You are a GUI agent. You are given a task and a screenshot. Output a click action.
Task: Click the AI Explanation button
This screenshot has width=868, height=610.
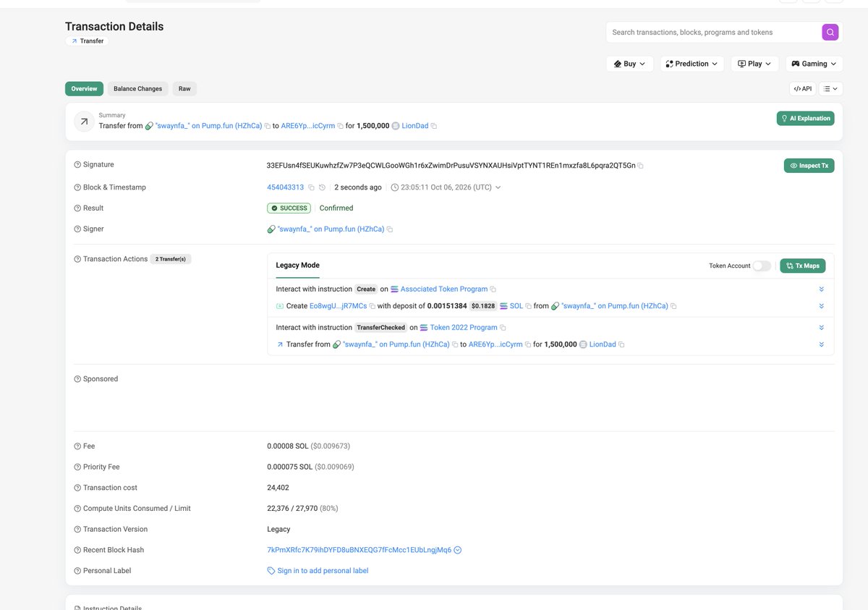click(x=805, y=118)
